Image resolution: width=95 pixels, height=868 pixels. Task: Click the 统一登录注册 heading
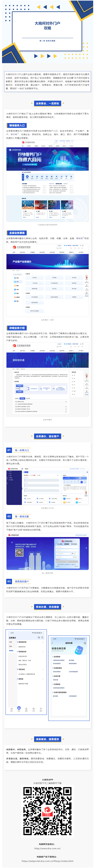click(x=22, y=517)
